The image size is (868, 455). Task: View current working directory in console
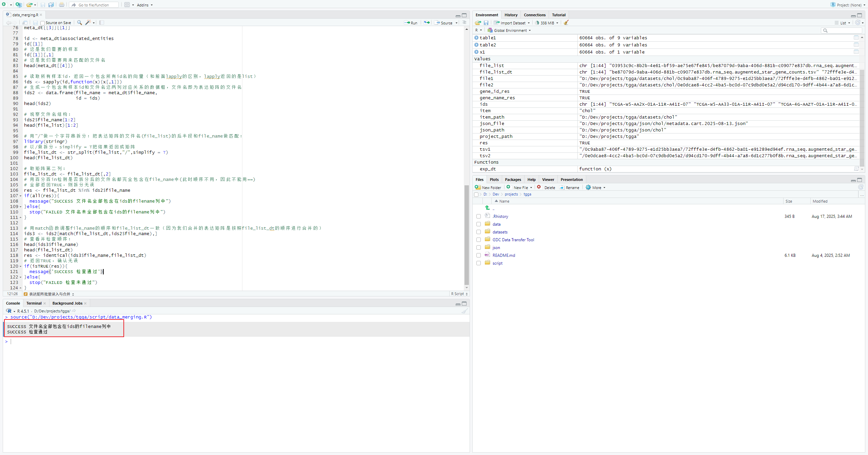(x=74, y=311)
